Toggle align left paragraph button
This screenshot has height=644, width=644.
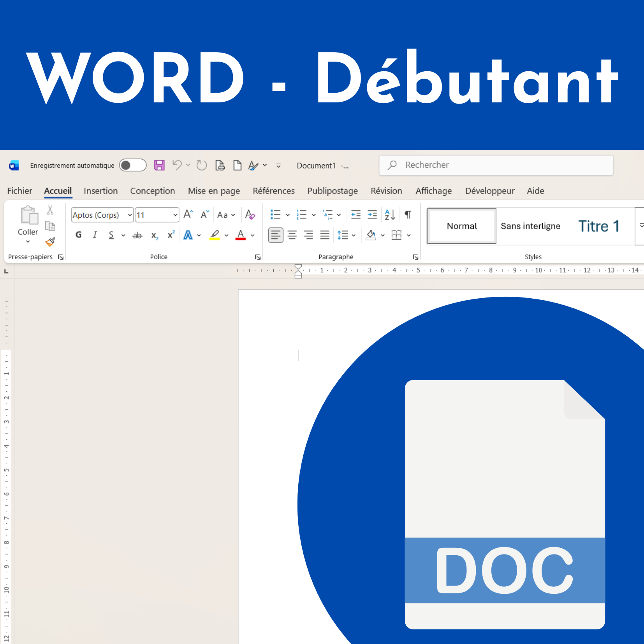(276, 235)
